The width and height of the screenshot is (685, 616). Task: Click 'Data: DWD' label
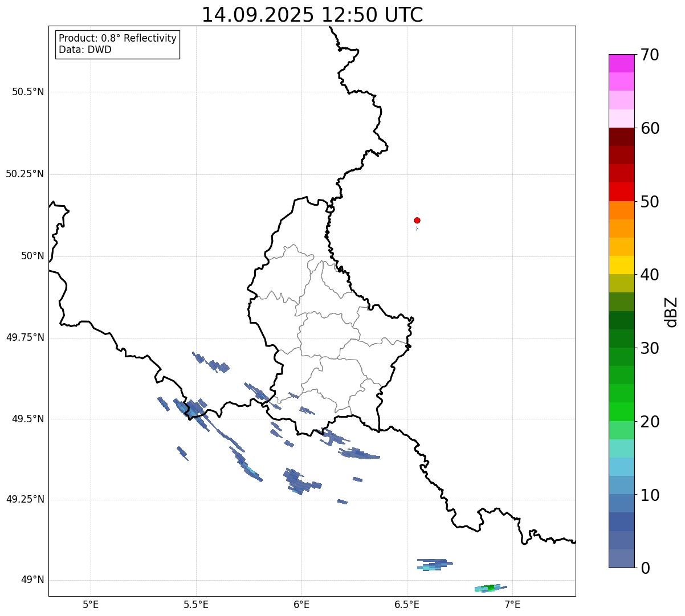[x=85, y=50]
